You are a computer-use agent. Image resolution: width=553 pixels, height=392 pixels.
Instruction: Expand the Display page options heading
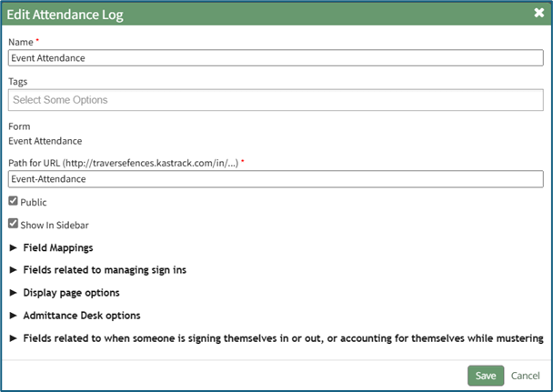[71, 293]
